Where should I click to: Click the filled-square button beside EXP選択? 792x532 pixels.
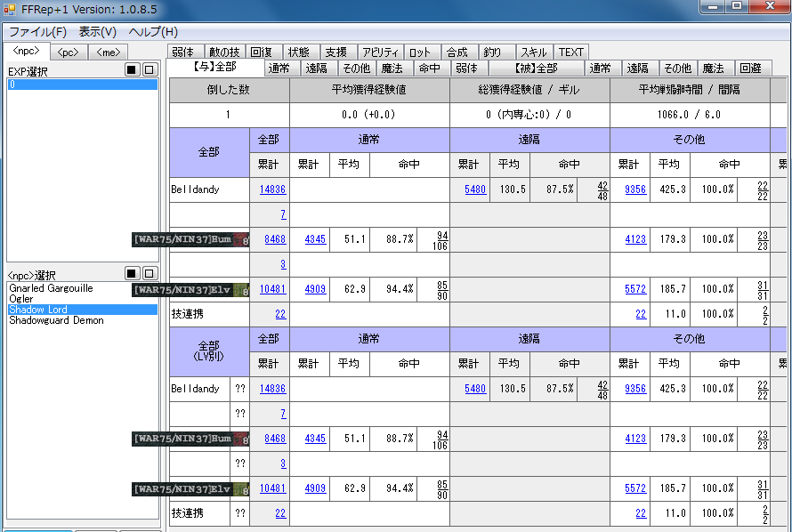(x=132, y=70)
